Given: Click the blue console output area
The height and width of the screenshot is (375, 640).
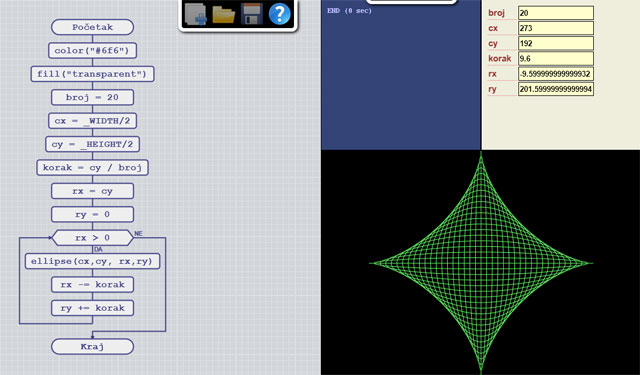Looking at the screenshot, I should [x=401, y=75].
